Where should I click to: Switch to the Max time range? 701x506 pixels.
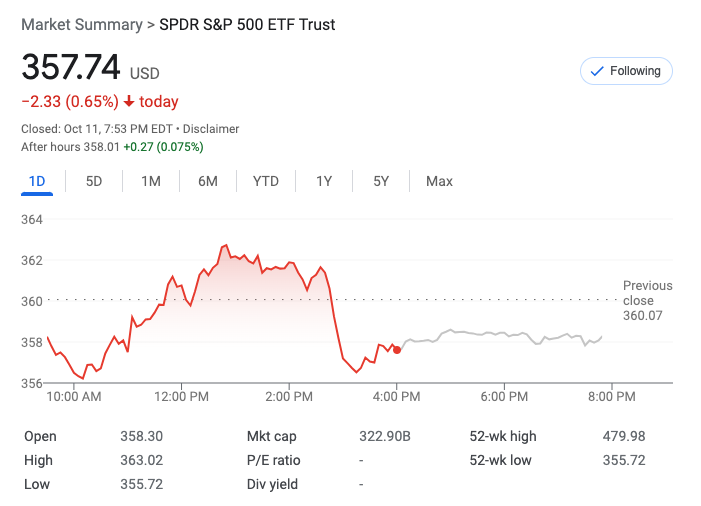439,181
